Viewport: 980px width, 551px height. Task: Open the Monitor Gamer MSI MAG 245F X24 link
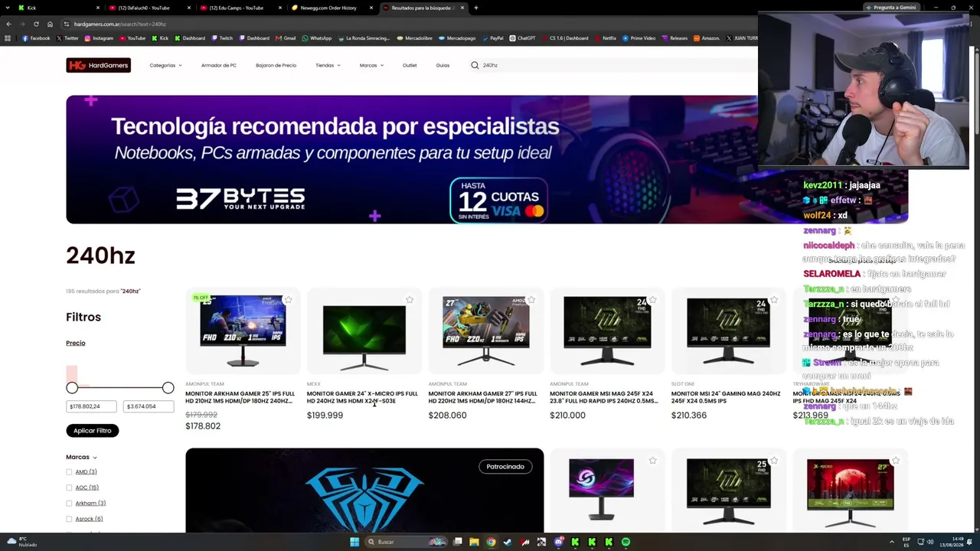pyautogui.click(x=604, y=397)
